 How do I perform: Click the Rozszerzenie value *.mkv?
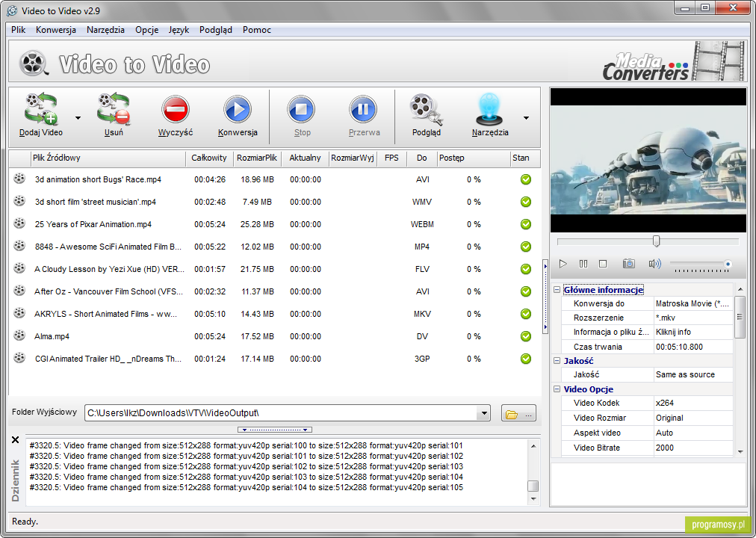point(693,318)
